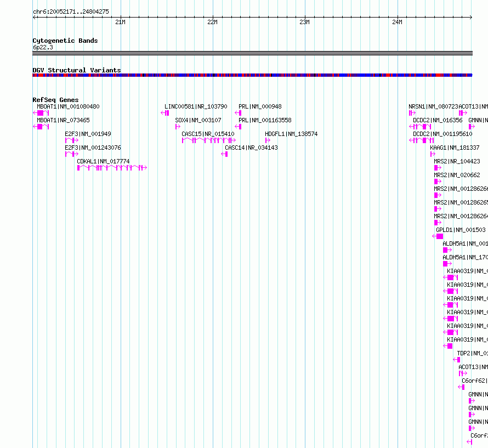This screenshot has width=488, height=448.
Task: Open the GPLD1|NM_001503 gene label
Action: [x=461, y=230]
